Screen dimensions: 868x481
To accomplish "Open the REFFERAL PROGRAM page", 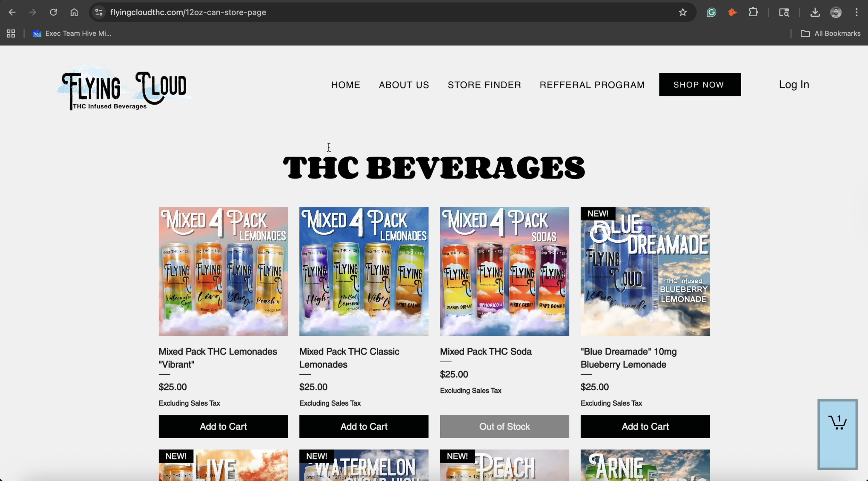I will click(592, 85).
